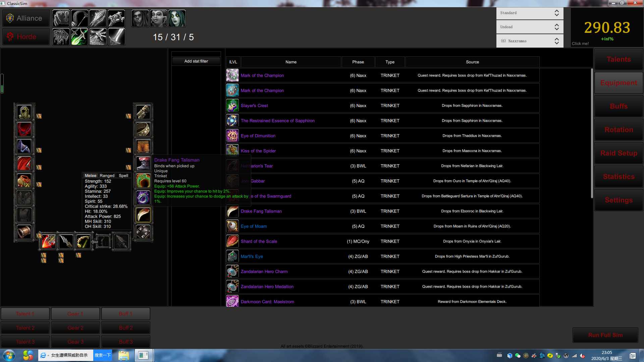Toggle Melee stat filter tab
Viewport: 644px width, 362px height.
(x=90, y=176)
